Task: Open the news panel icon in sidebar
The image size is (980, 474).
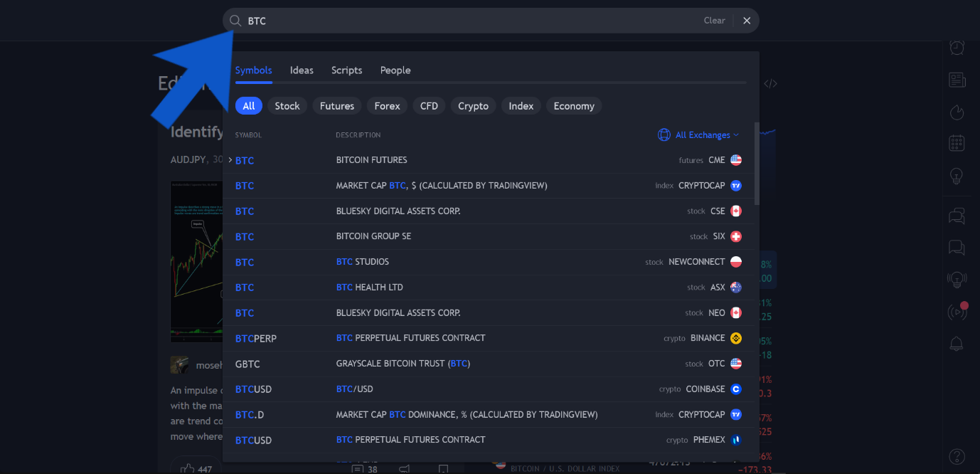Action: (957, 80)
